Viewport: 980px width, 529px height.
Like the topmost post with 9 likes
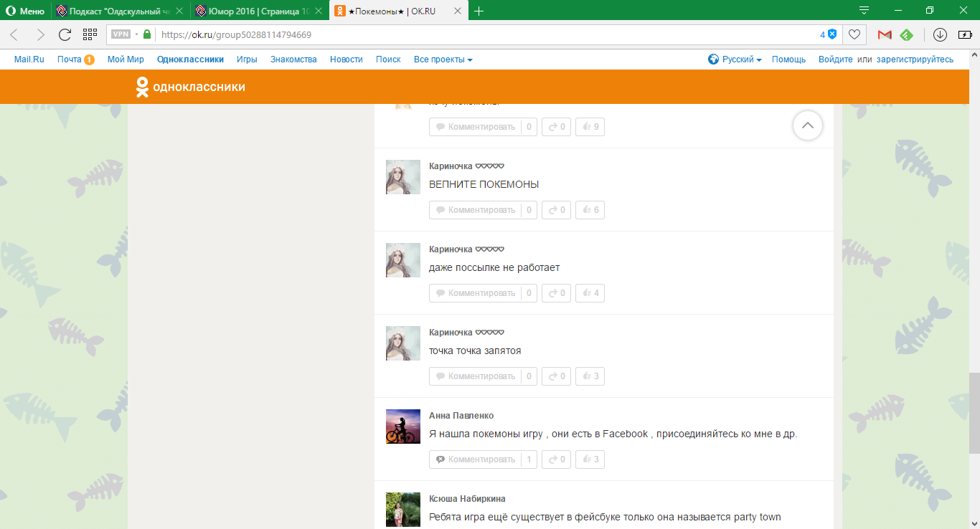point(590,127)
